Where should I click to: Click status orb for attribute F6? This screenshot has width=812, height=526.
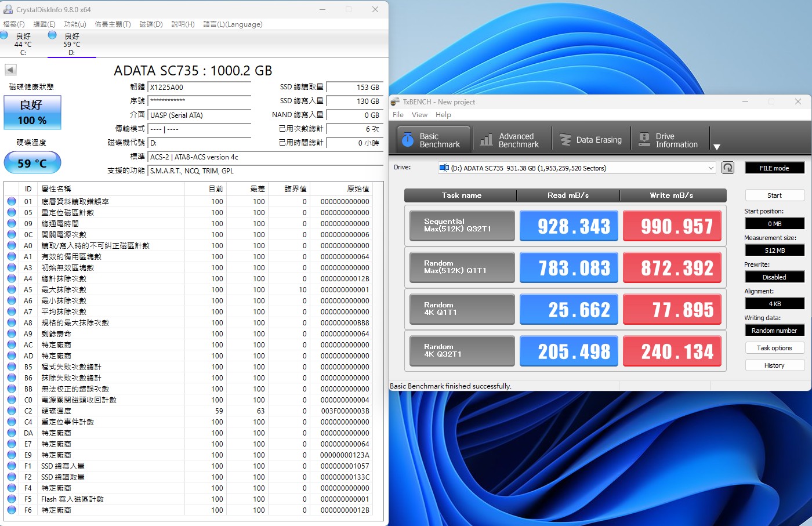pyautogui.click(x=12, y=510)
